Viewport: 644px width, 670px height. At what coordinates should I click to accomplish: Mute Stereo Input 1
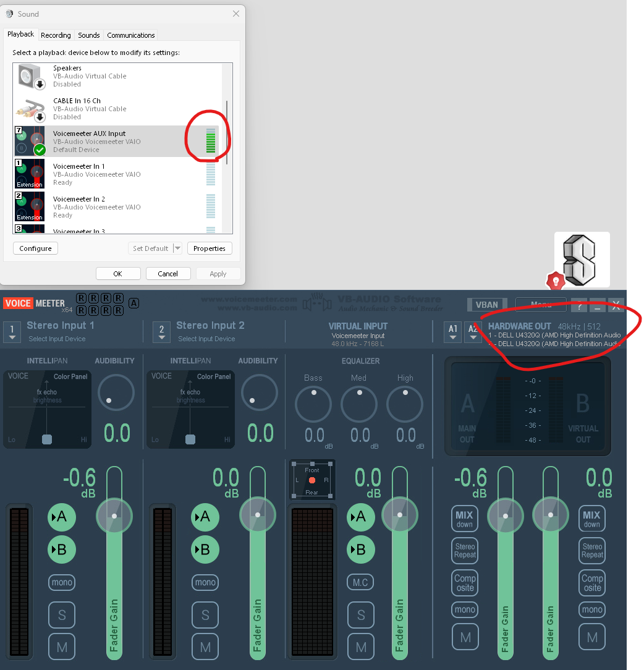point(62,647)
